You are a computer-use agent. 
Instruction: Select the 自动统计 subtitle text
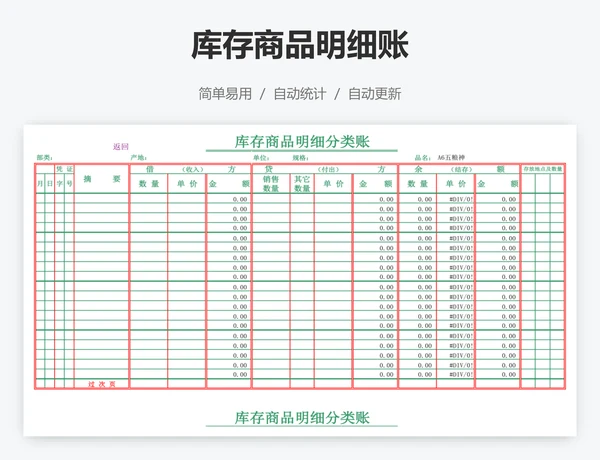click(300, 94)
